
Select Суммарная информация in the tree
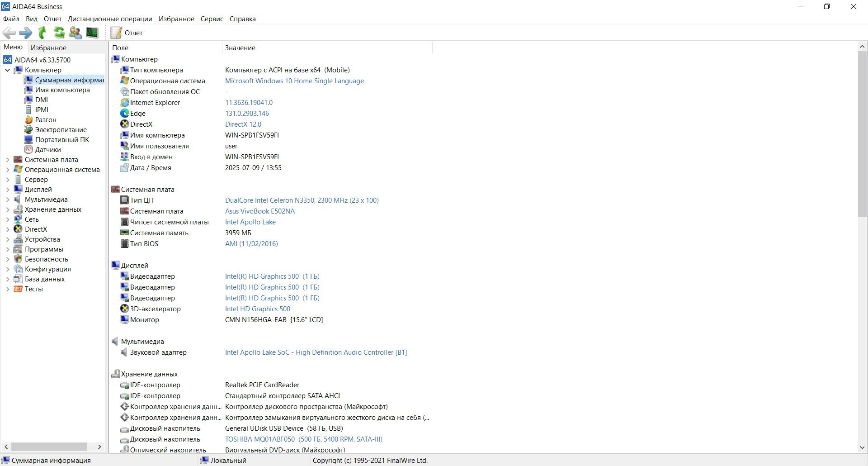tap(64, 80)
